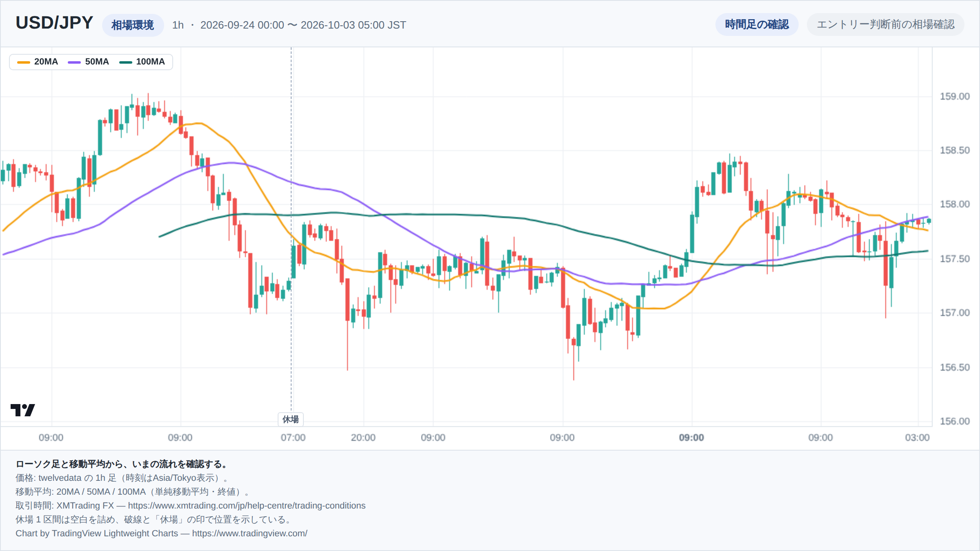980x551 pixels.
Task: Click the bold 09:00 time label
Action: click(691, 438)
